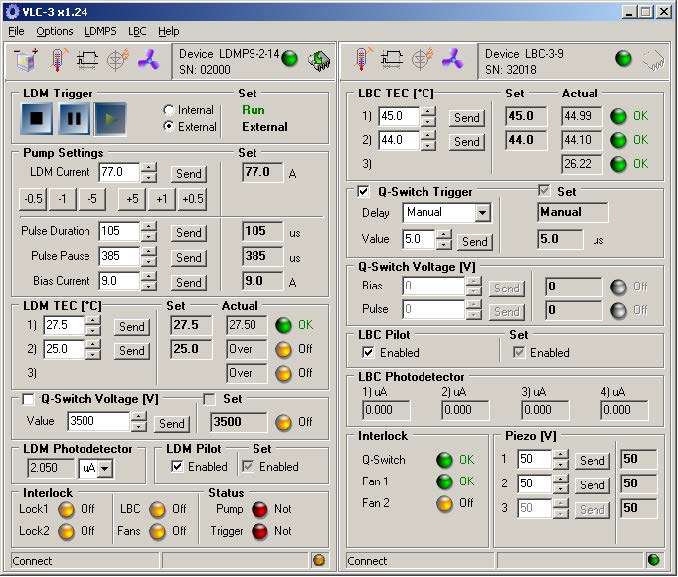Viewport: 678px width, 577px height.
Task: Click the greyed chip icon next to LBC-3-9
Action: coord(653,61)
